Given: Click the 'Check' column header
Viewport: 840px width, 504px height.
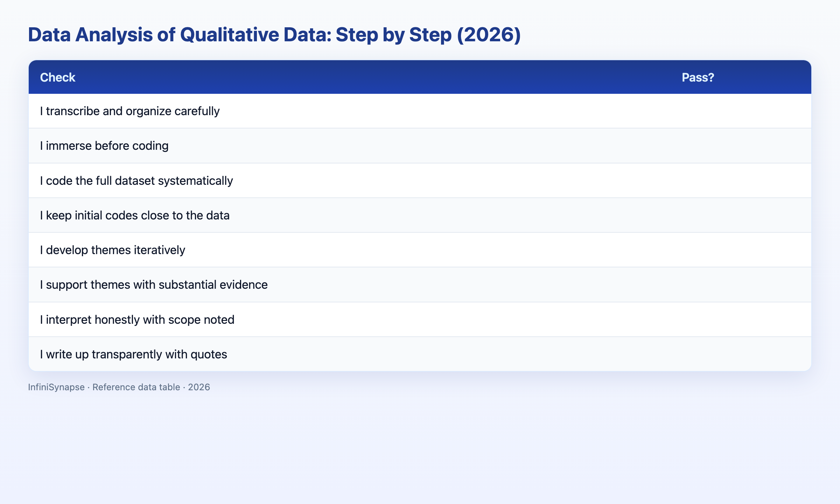Looking at the screenshot, I should click(57, 77).
